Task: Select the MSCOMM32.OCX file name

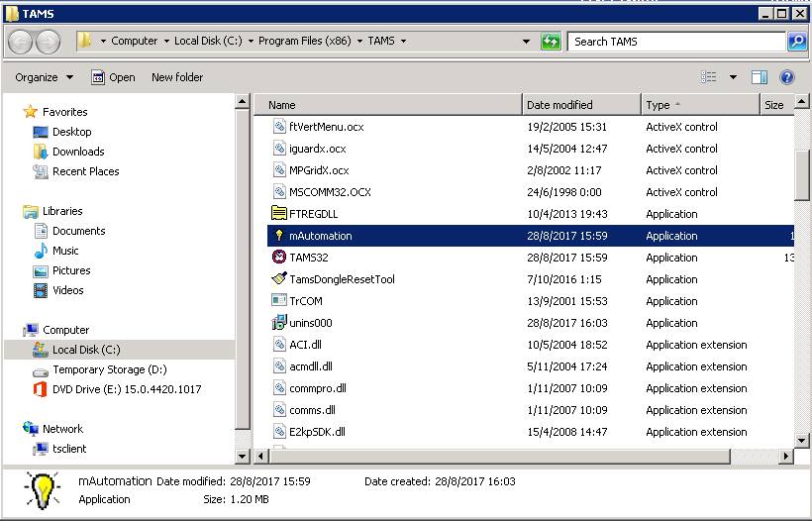Action: pos(330,192)
